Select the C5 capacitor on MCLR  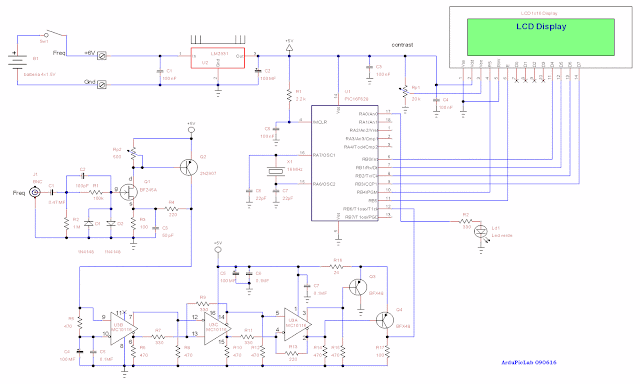276,129
